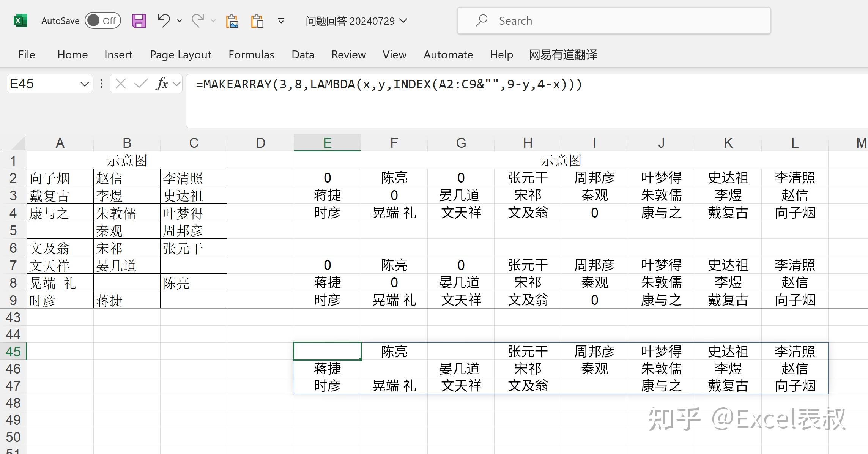The image size is (868, 454).
Task: Toggle AutoSave switch on
Action: tap(102, 20)
